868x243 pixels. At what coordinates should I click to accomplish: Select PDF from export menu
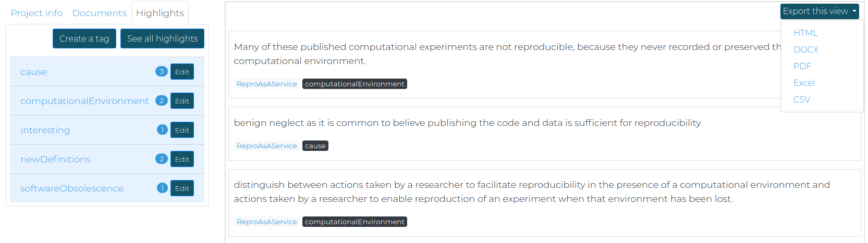802,66
